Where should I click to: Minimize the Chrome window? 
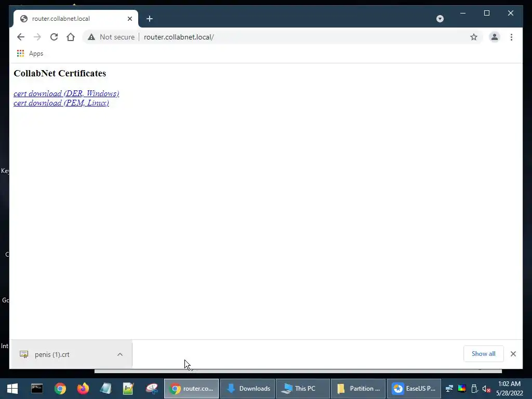463,13
